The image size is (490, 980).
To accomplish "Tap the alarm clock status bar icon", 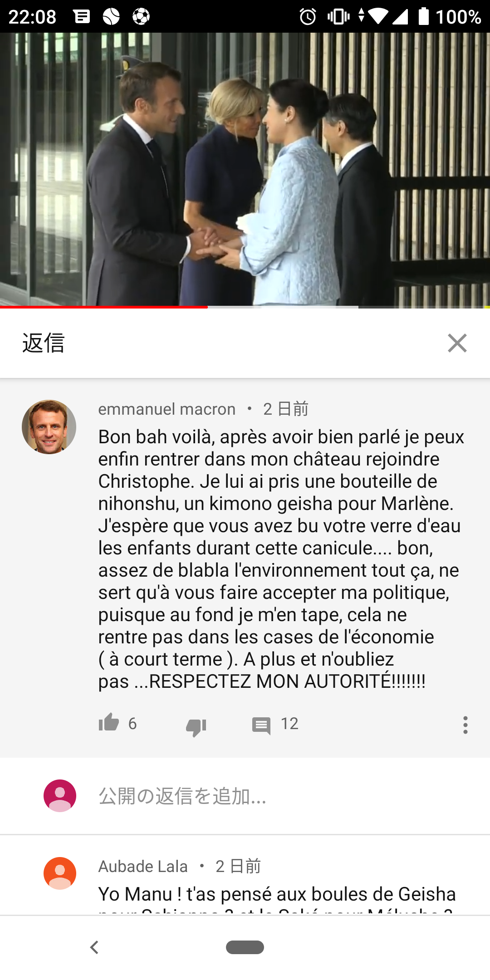I will tap(308, 17).
